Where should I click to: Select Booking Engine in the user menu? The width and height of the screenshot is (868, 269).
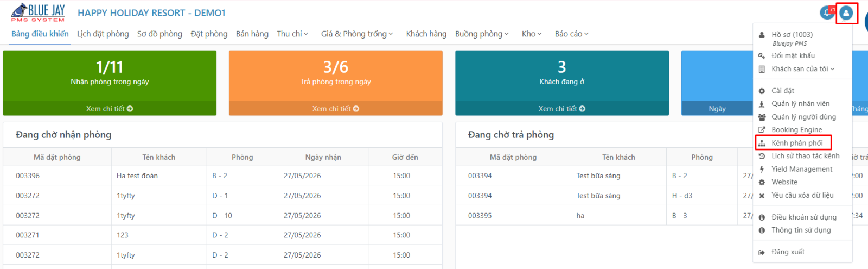(796, 130)
